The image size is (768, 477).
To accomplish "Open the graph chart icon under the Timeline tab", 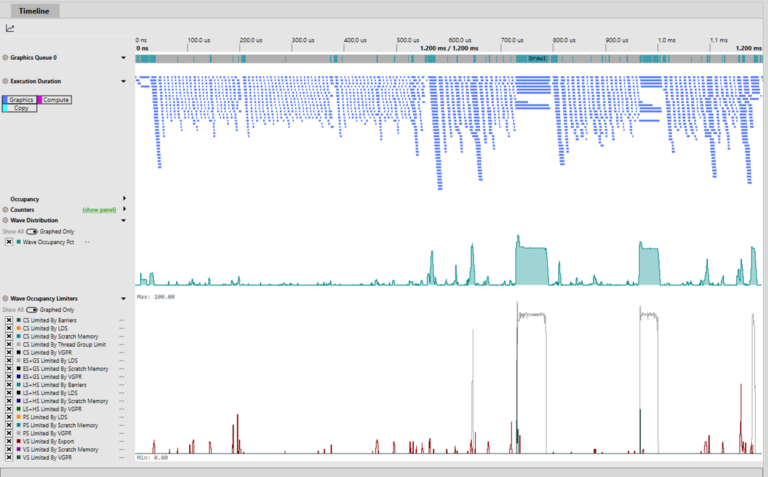I will point(10,28).
